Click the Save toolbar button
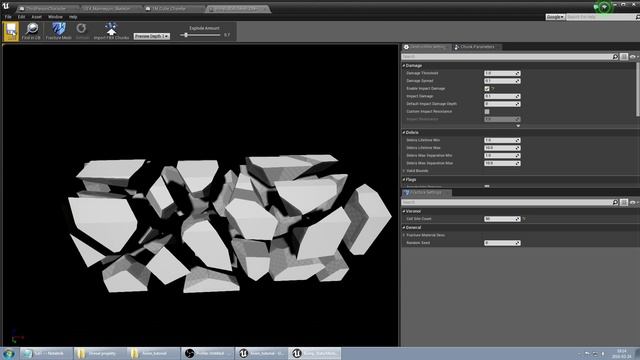Screen dimensions: 640x360 [x=11, y=31]
